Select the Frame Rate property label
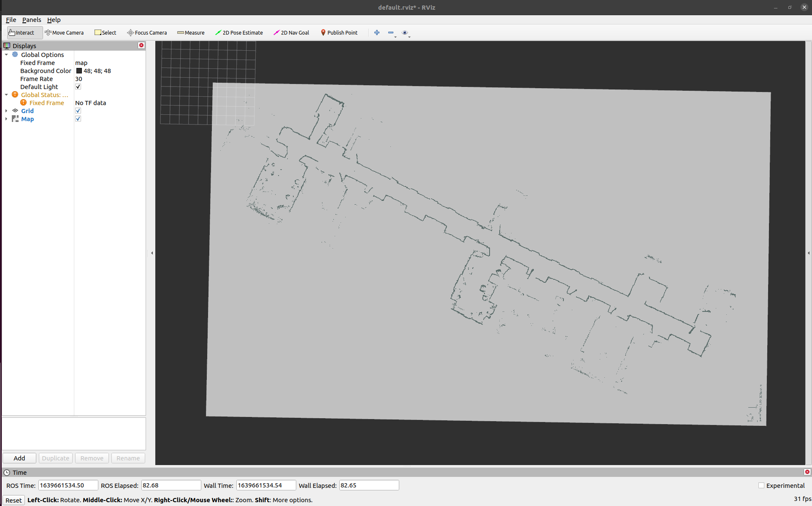This screenshot has height=506, width=812. pos(37,79)
